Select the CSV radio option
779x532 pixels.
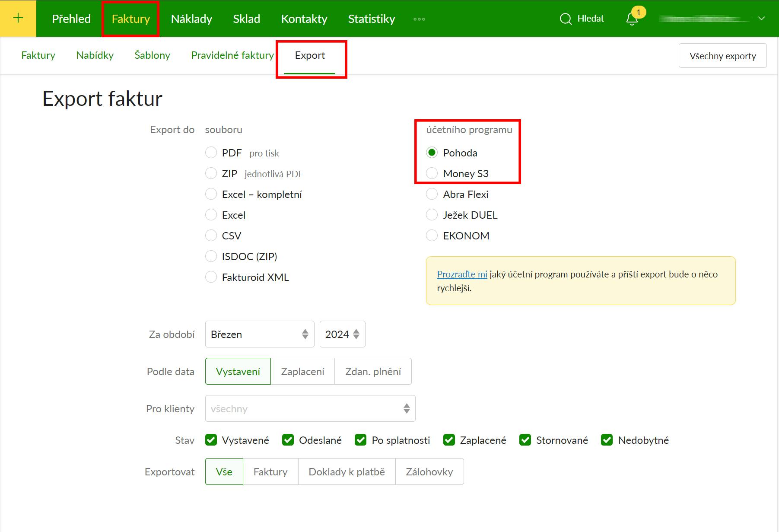(x=211, y=236)
